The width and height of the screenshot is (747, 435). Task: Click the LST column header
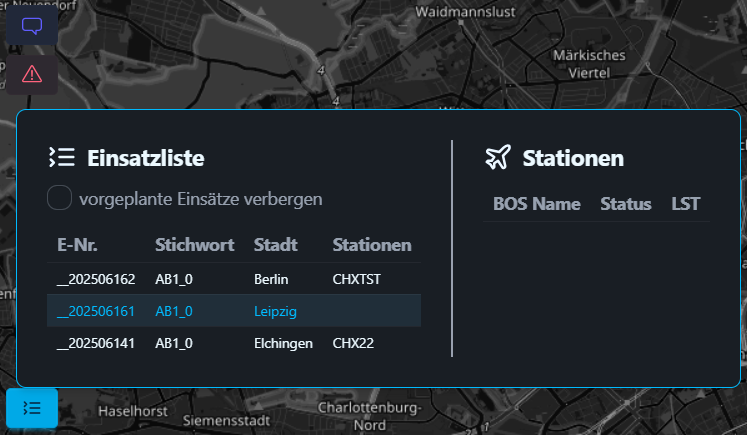click(686, 204)
